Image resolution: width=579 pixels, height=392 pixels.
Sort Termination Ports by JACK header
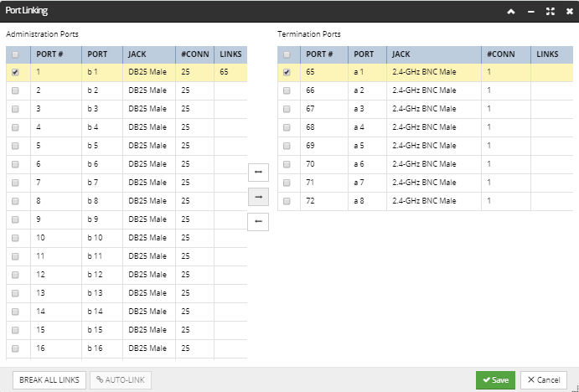[x=434, y=54]
